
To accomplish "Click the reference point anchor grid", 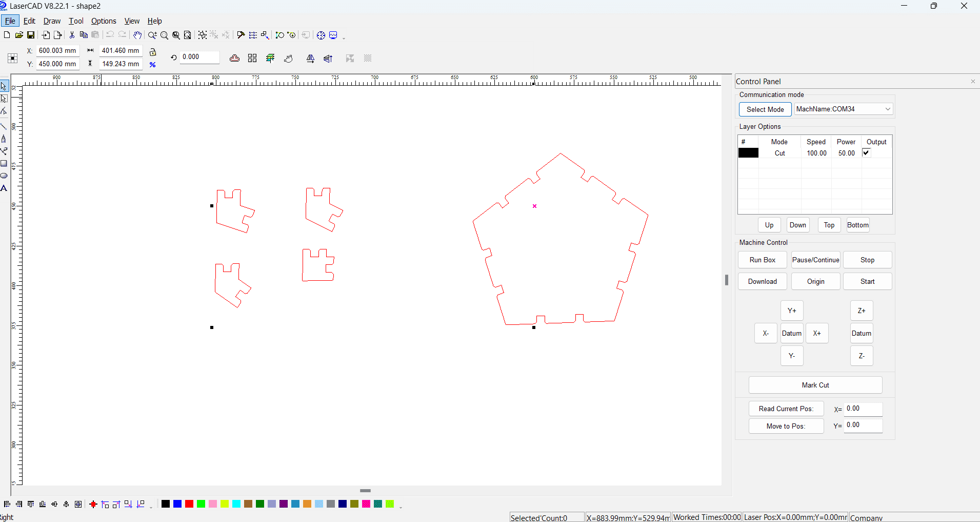I will pos(13,58).
